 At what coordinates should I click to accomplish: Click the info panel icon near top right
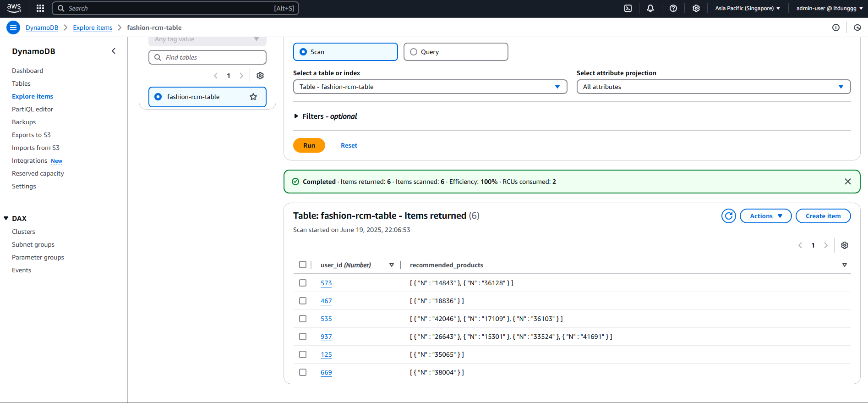[x=836, y=28]
